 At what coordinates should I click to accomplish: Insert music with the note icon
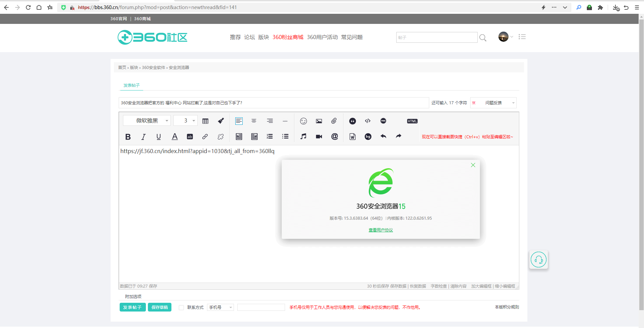coord(304,136)
